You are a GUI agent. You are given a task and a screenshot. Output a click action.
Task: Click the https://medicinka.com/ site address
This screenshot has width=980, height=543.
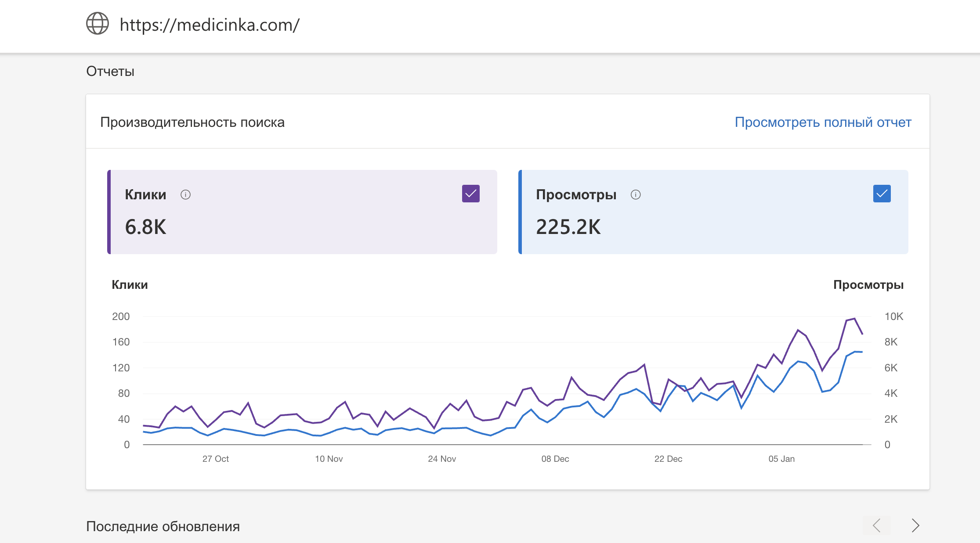(x=210, y=25)
